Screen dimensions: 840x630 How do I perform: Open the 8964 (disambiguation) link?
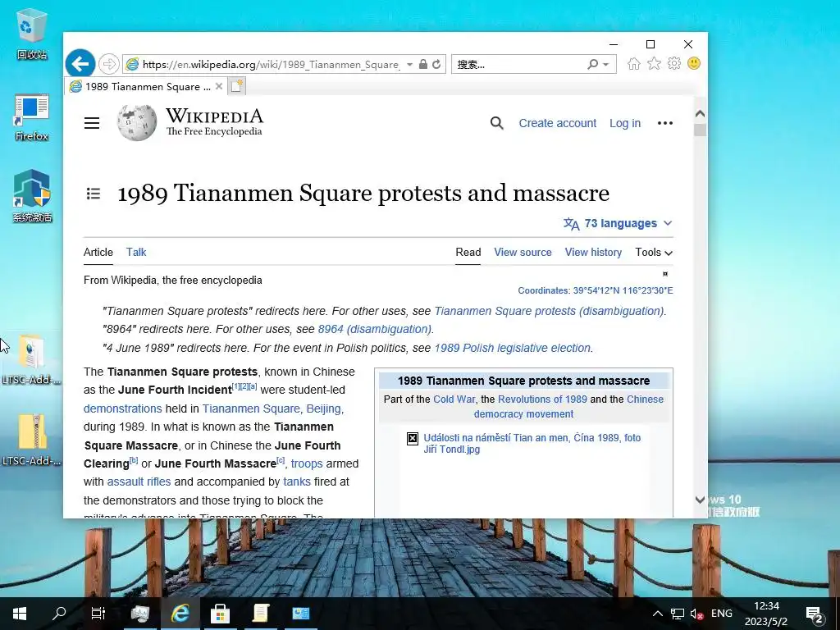(x=374, y=330)
